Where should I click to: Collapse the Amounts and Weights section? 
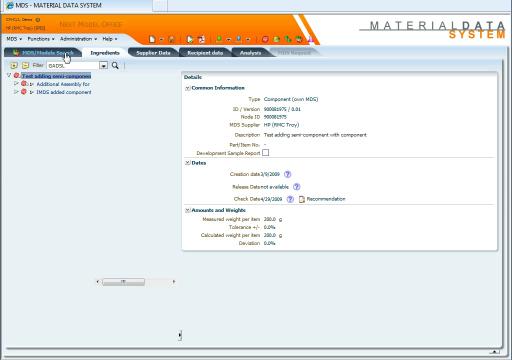point(188,210)
